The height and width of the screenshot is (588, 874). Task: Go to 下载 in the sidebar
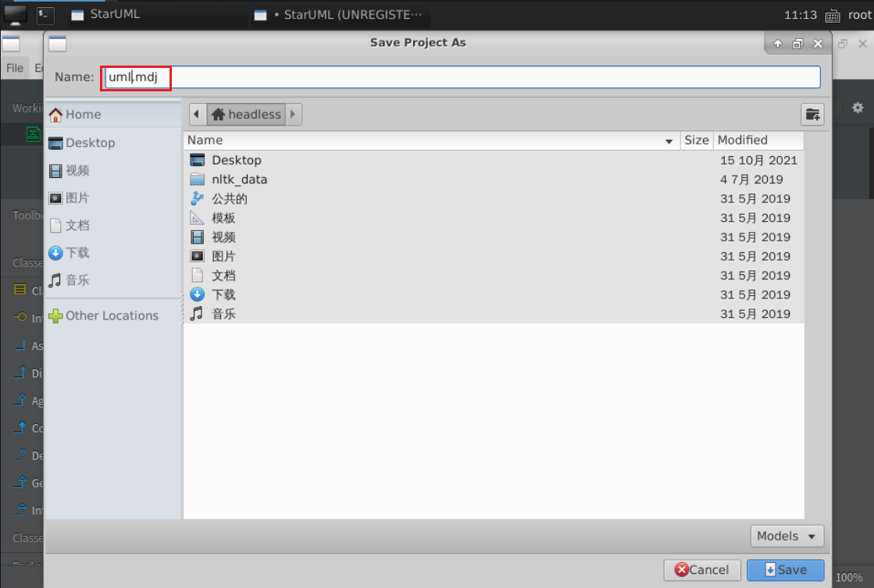113,252
